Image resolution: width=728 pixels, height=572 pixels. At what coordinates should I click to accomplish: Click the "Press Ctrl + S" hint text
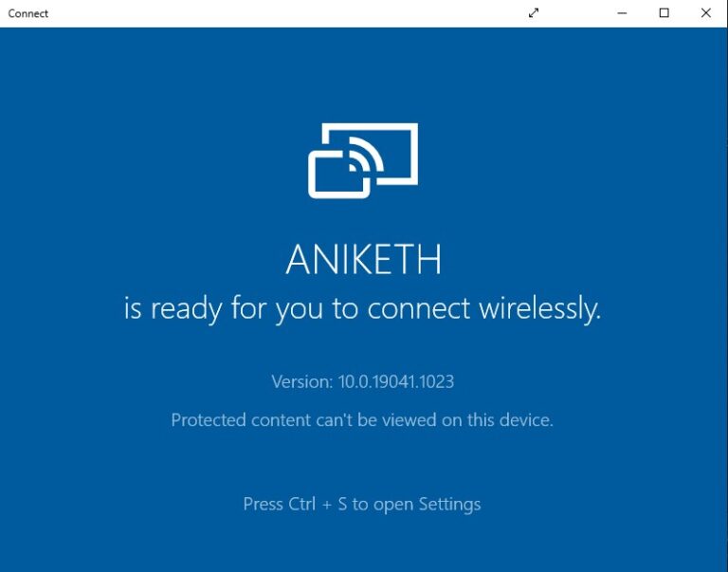point(361,504)
